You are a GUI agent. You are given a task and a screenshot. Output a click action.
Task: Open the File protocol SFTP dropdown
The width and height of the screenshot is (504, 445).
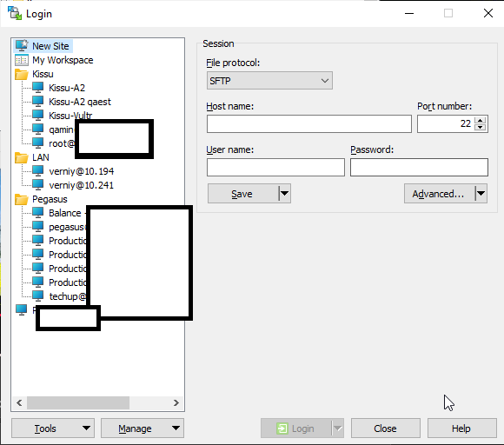coord(269,81)
